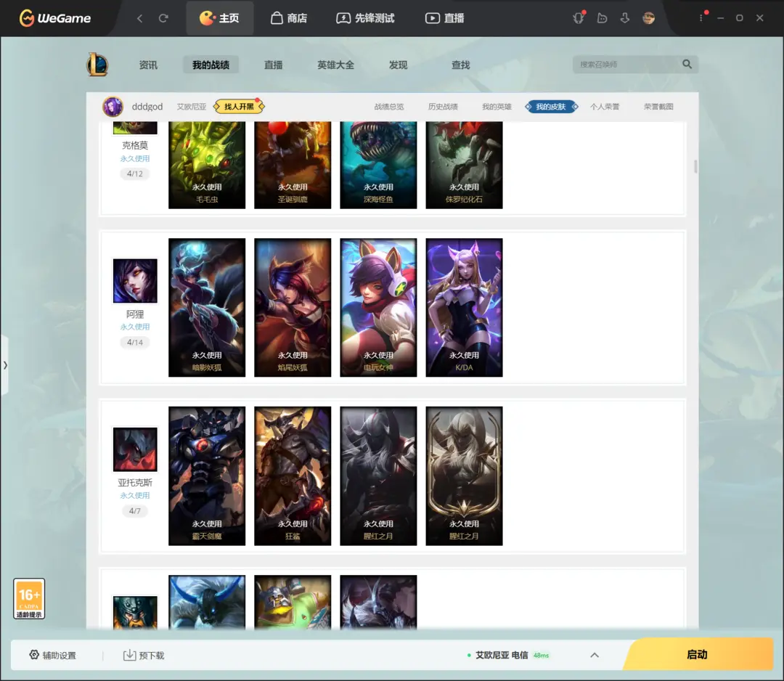Click the 阿狸 champion portrait

coord(135,280)
